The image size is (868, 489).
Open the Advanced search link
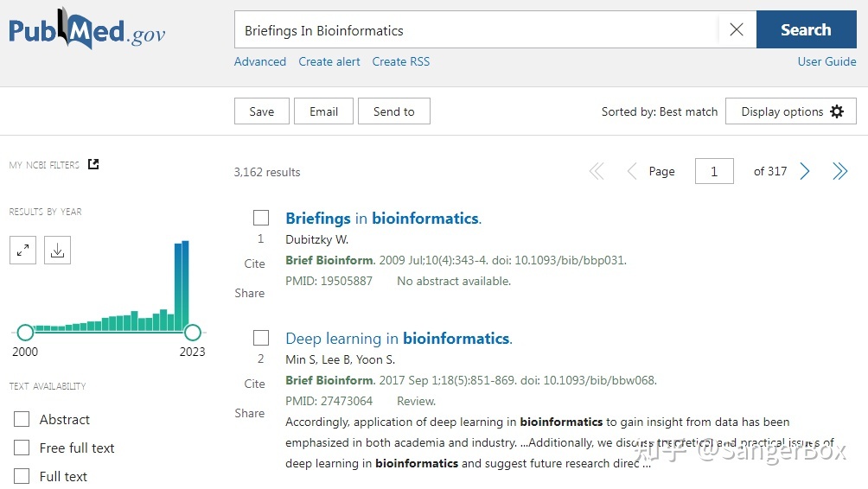click(260, 61)
